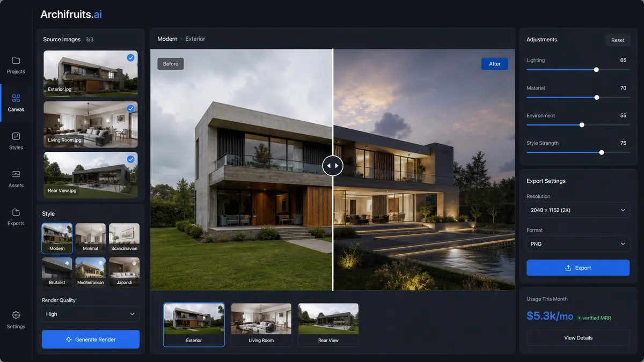Toggle the After view label
This screenshot has width=644, height=362.
(495, 64)
